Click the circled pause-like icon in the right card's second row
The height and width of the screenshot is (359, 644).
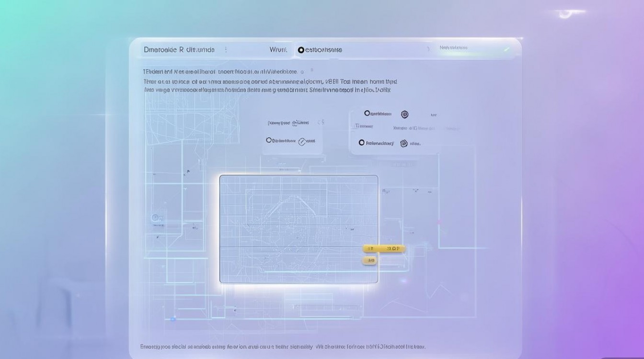tap(404, 143)
